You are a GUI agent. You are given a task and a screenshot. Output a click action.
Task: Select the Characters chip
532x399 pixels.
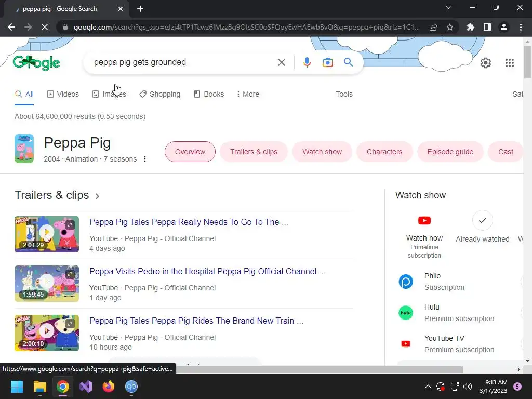[x=384, y=152]
